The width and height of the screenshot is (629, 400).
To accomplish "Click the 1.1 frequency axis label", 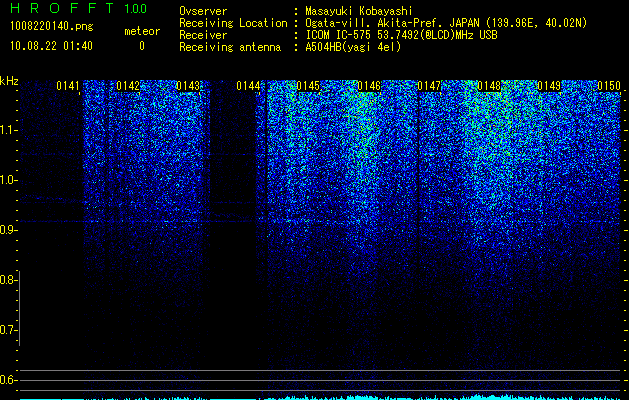I will (8, 130).
